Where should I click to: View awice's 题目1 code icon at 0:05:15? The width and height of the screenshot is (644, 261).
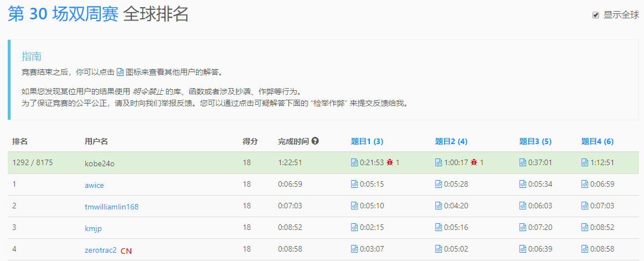pyautogui.click(x=354, y=184)
